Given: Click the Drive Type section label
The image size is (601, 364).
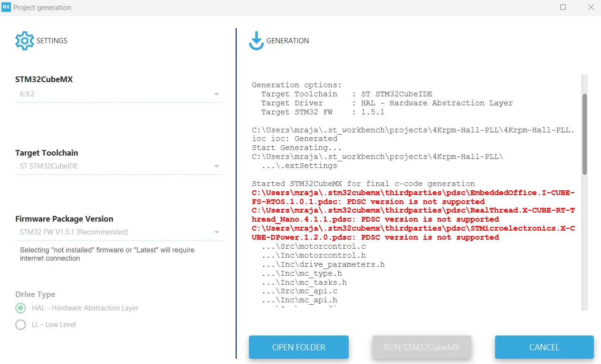Looking at the screenshot, I should tap(35, 294).
